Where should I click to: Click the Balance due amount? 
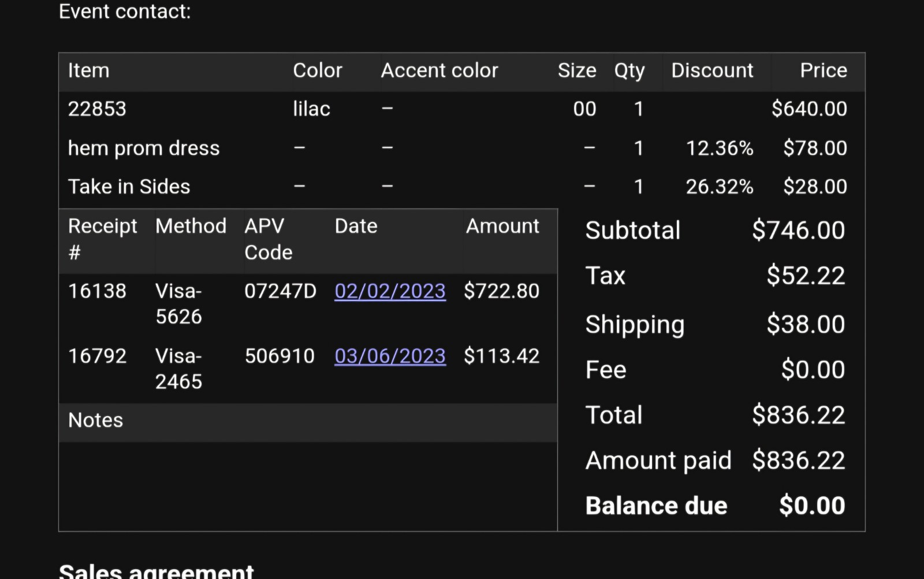(x=811, y=506)
